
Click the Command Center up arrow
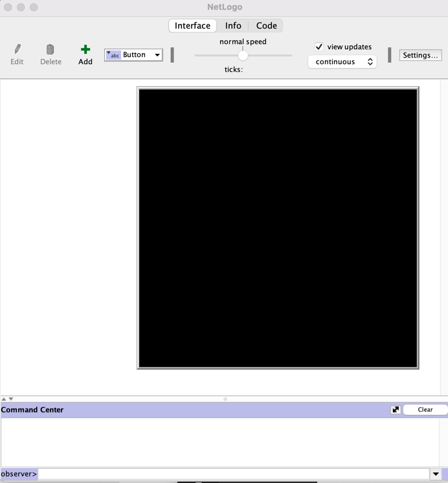click(x=4, y=399)
